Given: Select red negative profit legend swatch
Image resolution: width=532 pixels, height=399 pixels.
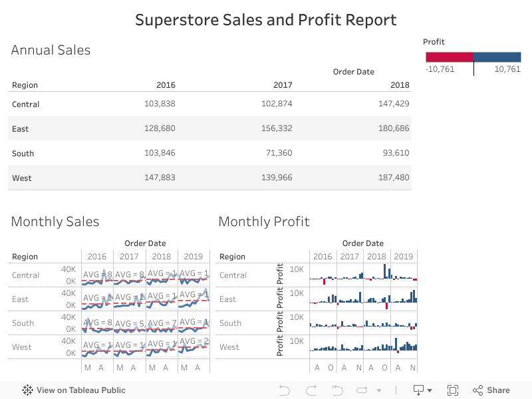Looking at the screenshot, I should coord(448,57).
